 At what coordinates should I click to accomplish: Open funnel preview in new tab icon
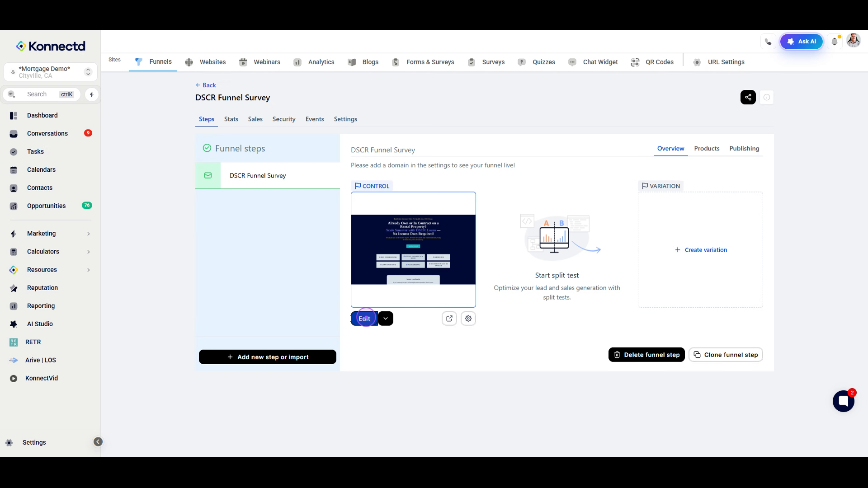click(x=449, y=319)
